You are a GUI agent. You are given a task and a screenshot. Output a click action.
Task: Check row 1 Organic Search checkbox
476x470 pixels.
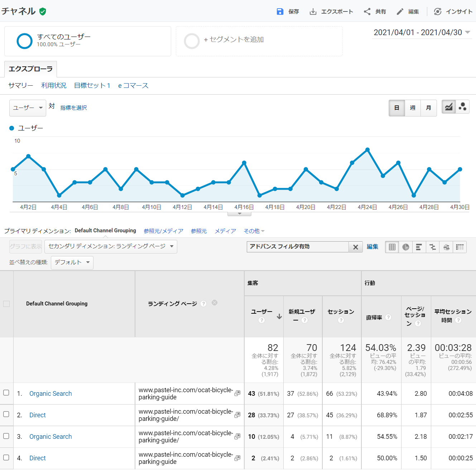tap(6, 393)
